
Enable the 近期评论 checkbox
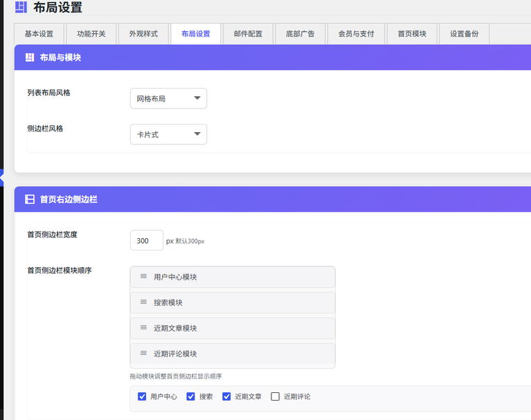coord(276,396)
